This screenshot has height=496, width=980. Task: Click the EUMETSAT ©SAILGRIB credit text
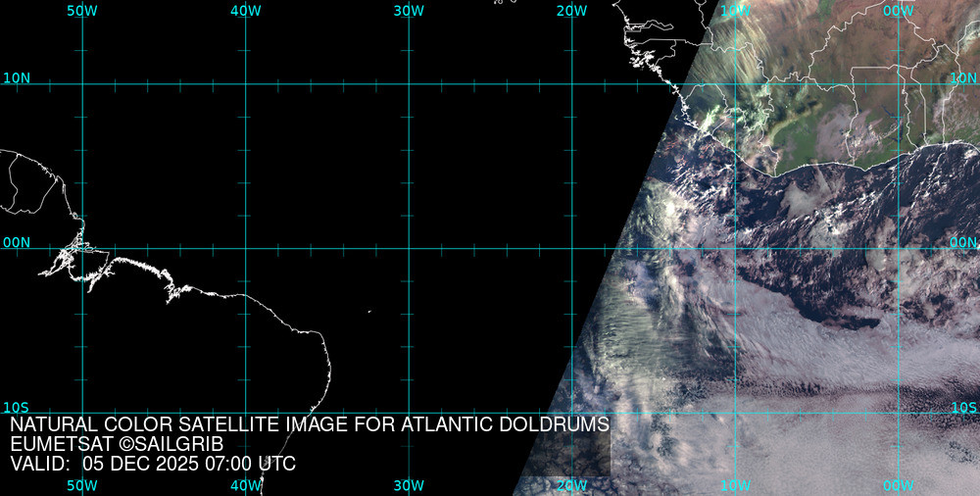point(117,444)
